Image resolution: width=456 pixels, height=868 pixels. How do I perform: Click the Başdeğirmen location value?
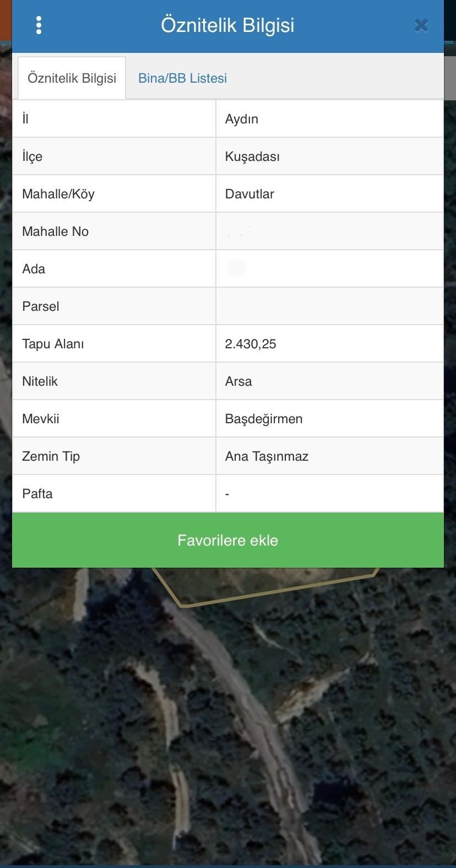coord(264,419)
